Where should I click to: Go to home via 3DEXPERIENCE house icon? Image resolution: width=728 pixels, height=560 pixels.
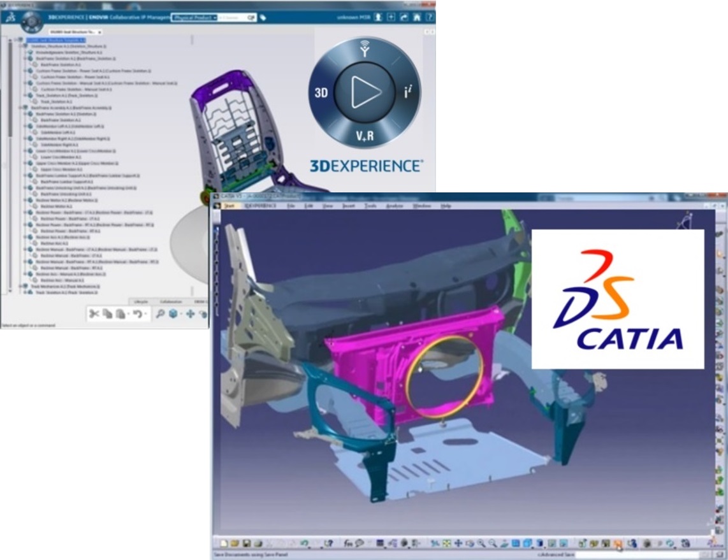pyautogui.click(x=417, y=17)
